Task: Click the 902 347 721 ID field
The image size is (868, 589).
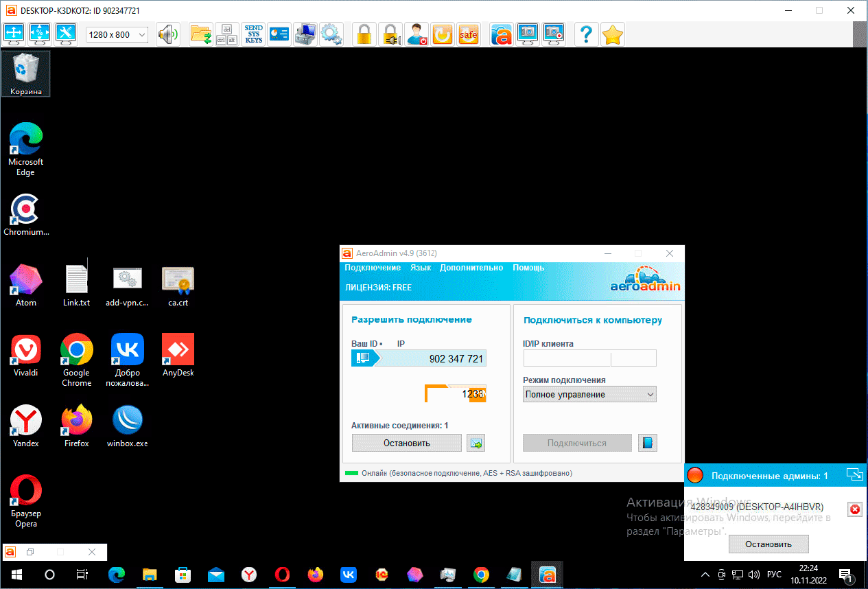Action: click(419, 358)
